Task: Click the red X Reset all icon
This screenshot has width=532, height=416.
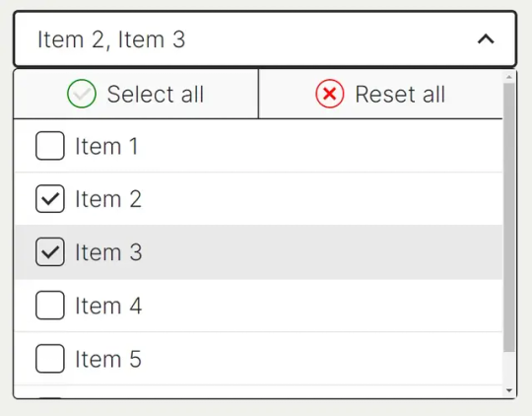Action: [329, 94]
